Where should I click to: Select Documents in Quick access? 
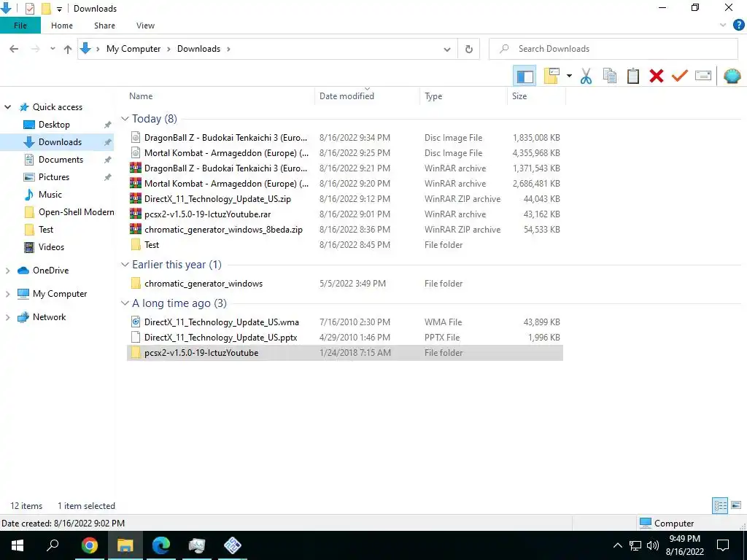[61, 160]
